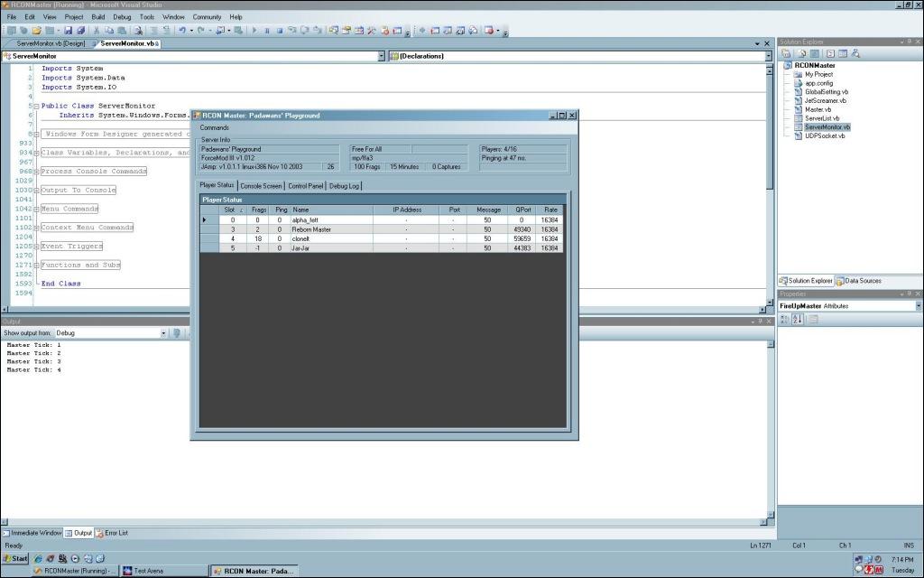Click Alphabetical sort icon in Properties panel
This screenshot has width=924, height=578.
[797, 319]
